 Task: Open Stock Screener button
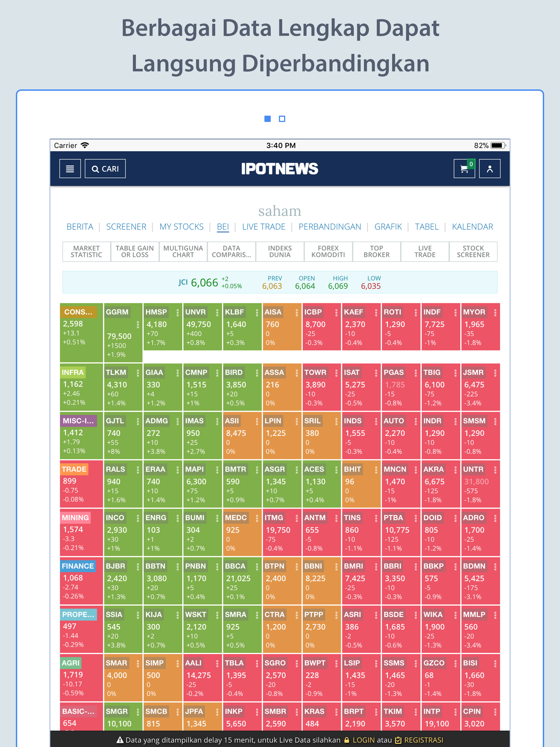[x=473, y=252]
